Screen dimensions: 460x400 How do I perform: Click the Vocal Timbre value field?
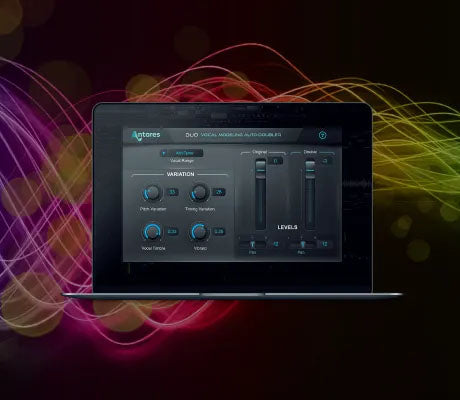(172, 232)
